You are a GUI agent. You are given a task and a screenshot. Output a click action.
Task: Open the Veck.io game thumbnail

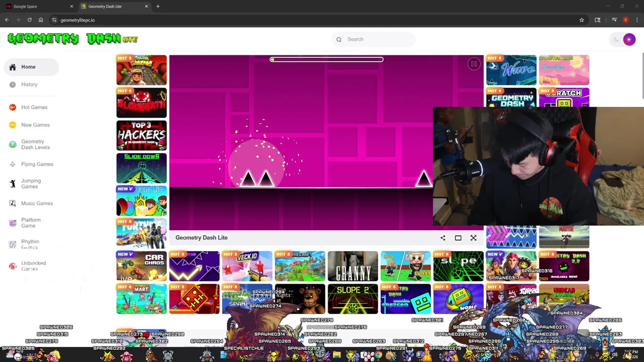point(247,266)
